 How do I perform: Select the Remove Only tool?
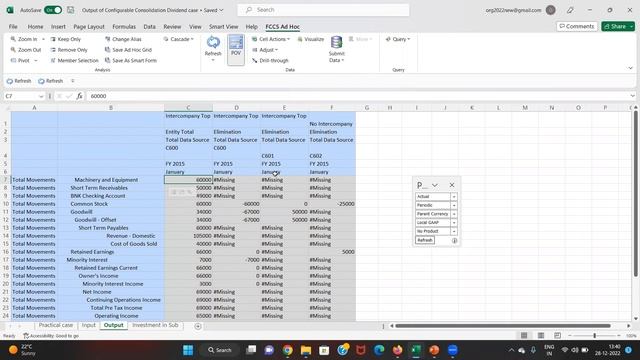[x=69, y=50]
